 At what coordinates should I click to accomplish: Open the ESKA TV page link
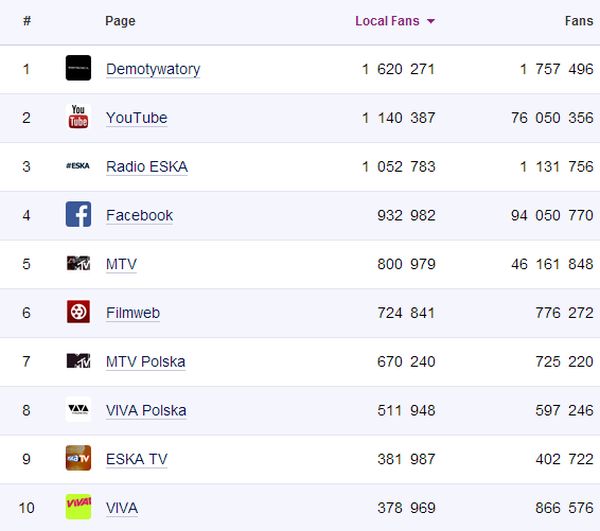(136, 459)
